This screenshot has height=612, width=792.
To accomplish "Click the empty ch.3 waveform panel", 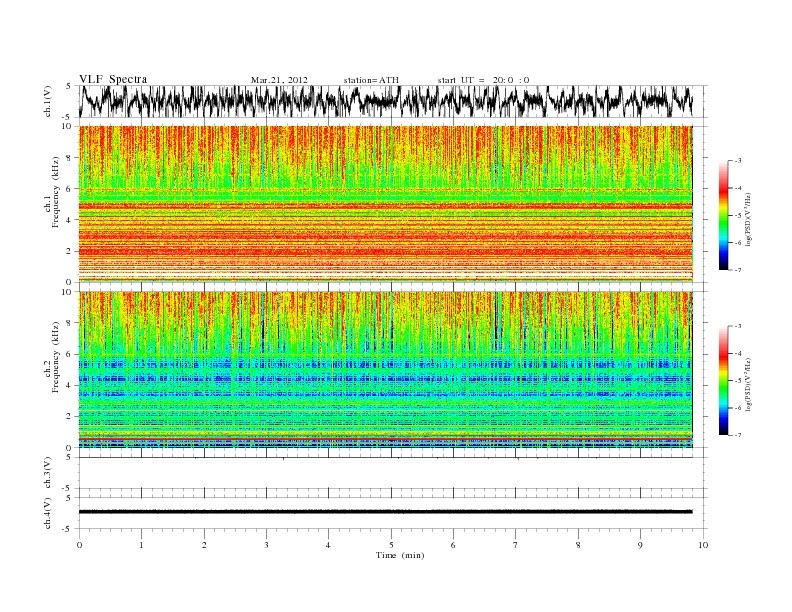I will (x=393, y=473).
